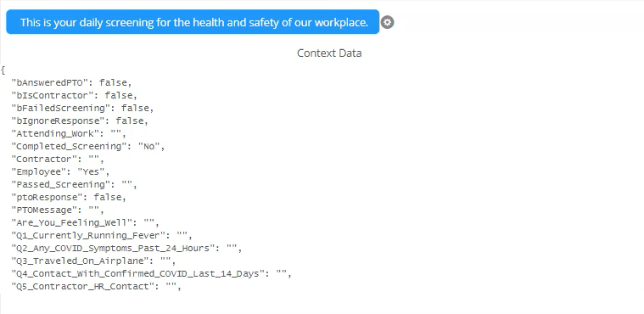The image size is (644, 314).
Task: Open the gear settings icon beside message
Action: pyautogui.click(x=387, y=22)
